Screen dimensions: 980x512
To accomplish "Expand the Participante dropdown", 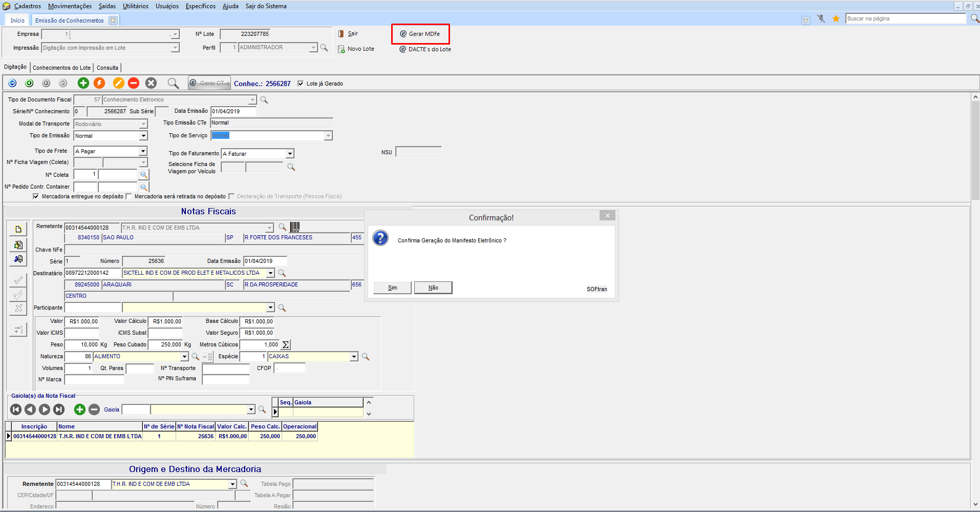I will click(x=270, y=308).
